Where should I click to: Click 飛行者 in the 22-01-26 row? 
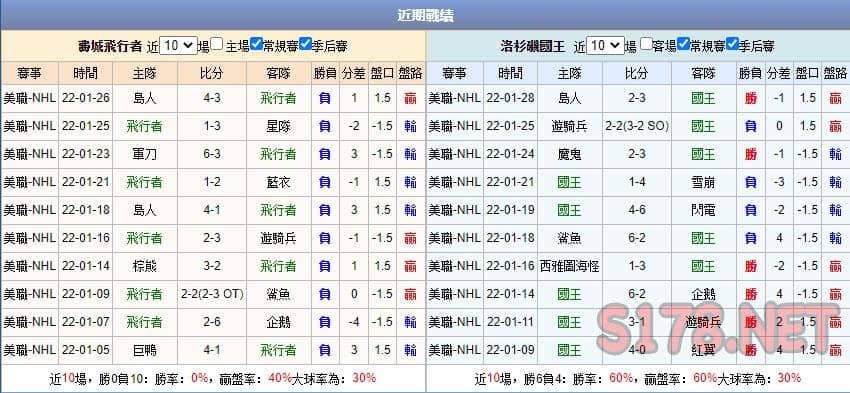278,98
